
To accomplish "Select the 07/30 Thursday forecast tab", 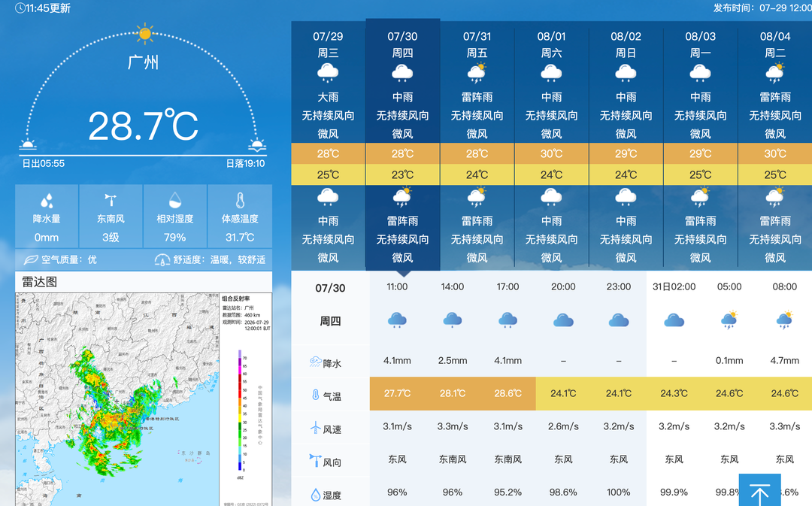I will tap(403, 145).
